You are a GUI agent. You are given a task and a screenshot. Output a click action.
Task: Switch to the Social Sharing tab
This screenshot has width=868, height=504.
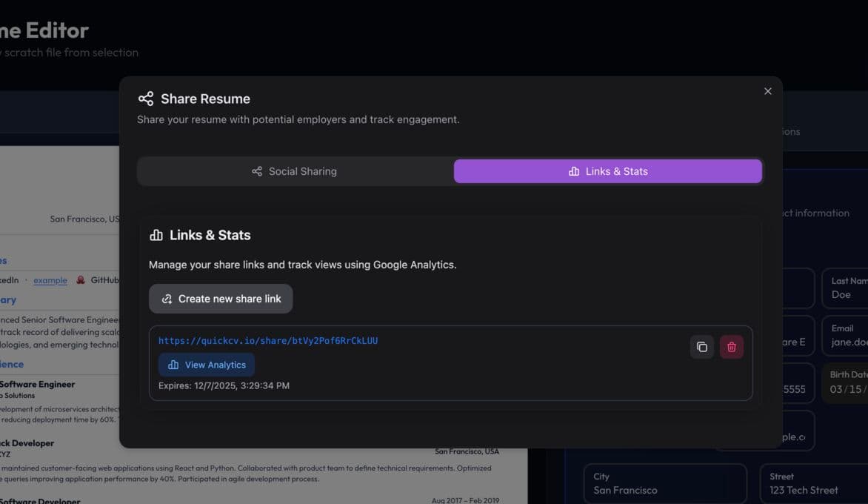294,170
